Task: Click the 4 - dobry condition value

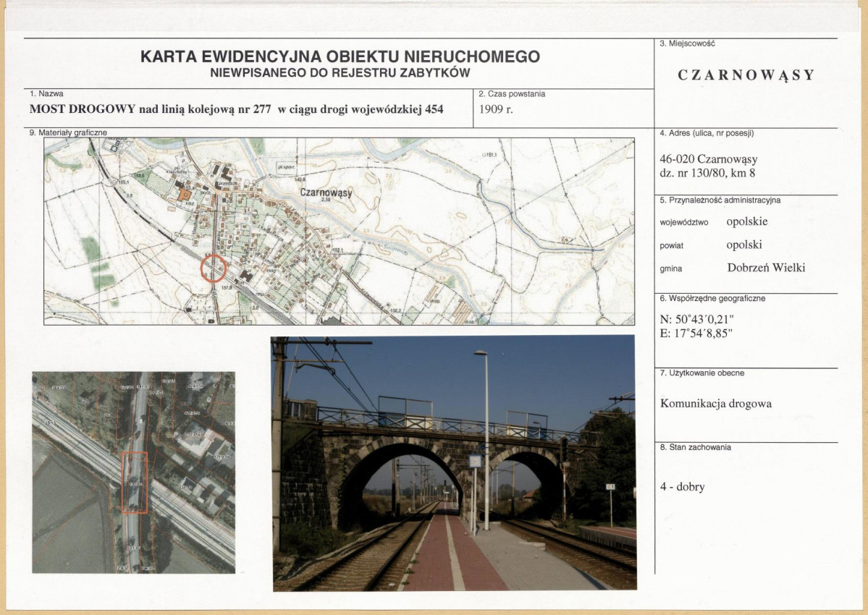Action: click(682, 487)
